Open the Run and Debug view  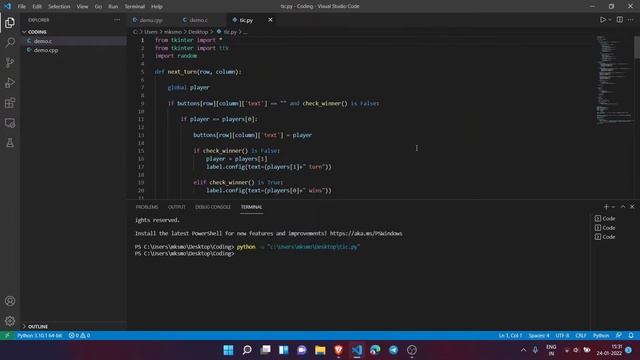pyautogui.click(x=10, y=82)
